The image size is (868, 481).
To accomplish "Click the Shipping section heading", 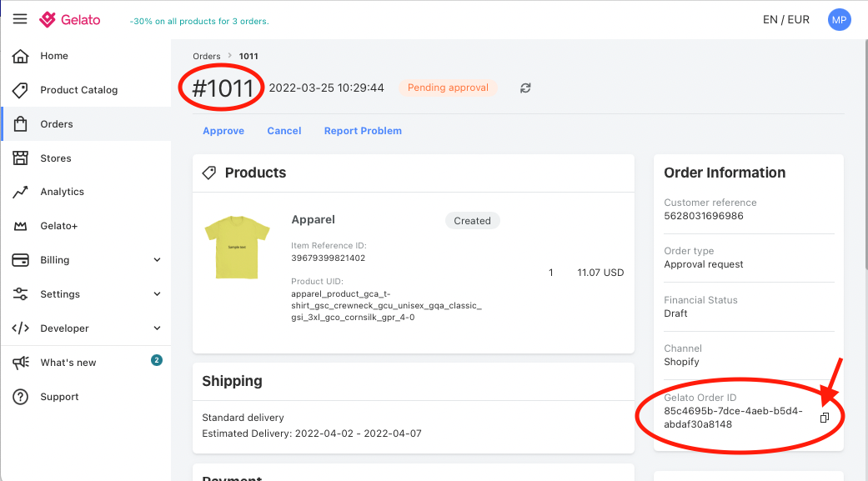I will coord(232,381).
